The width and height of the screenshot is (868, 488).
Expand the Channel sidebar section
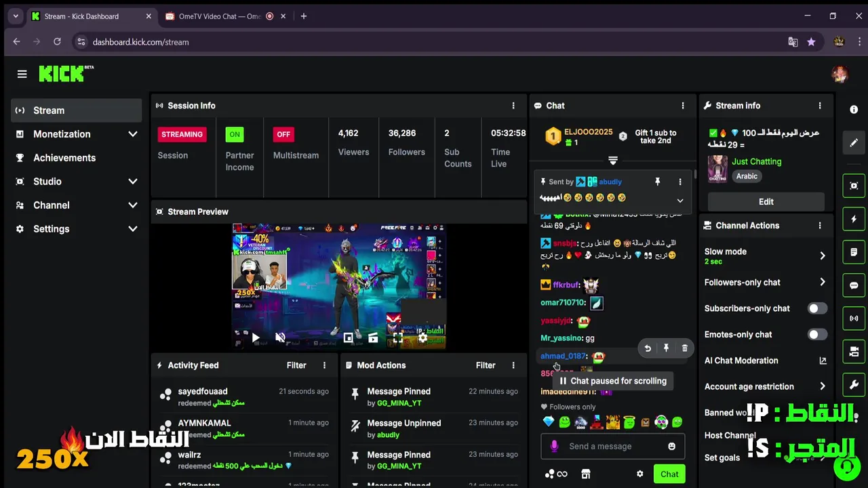[x=132, y=205]
